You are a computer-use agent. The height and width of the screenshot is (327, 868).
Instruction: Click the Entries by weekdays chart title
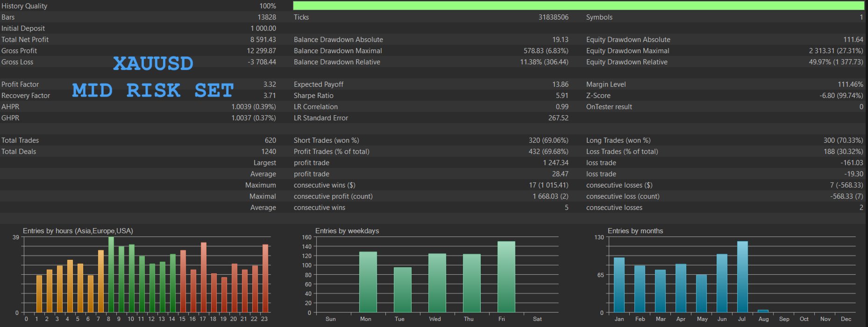(347, 231)
